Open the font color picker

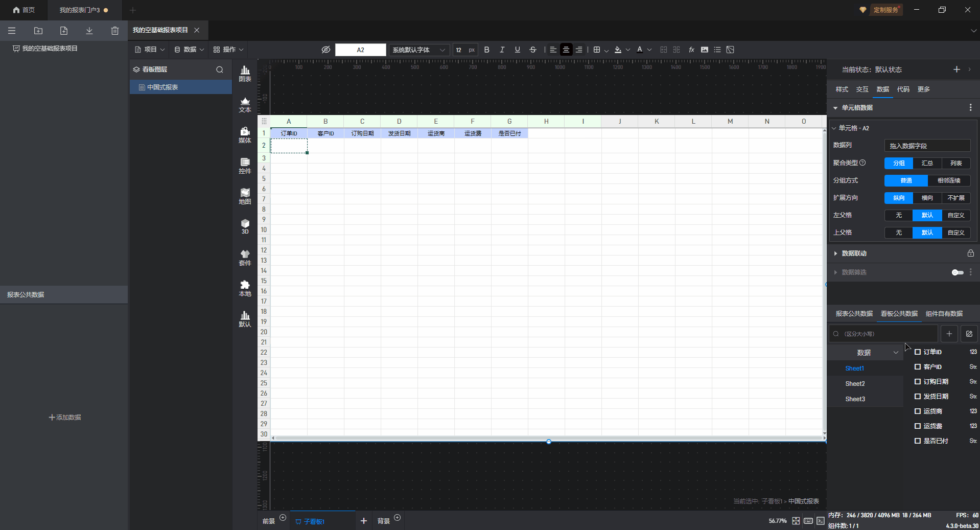(x=640, y=50)
